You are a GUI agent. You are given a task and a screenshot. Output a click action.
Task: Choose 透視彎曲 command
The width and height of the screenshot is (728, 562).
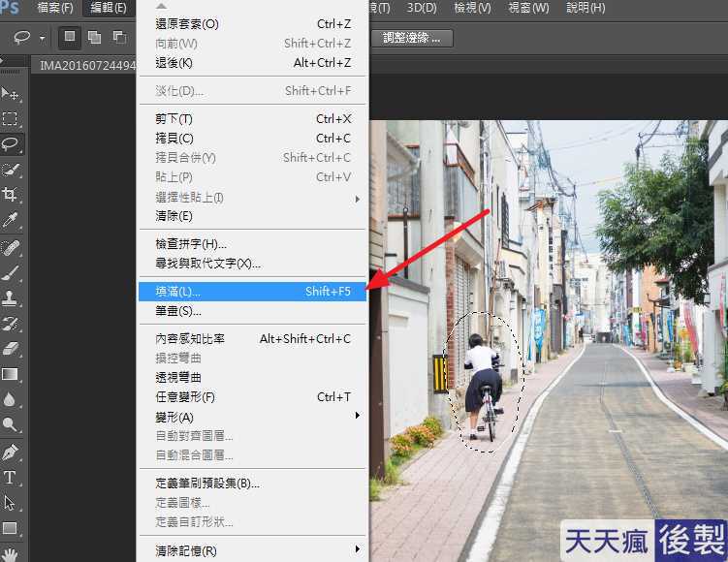coord(253,377)
